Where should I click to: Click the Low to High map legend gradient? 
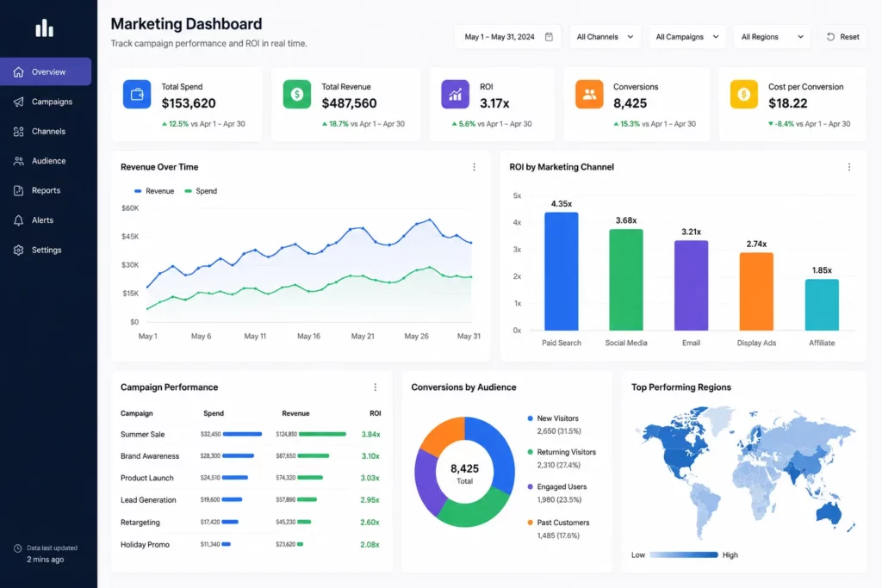click(684, 554)
